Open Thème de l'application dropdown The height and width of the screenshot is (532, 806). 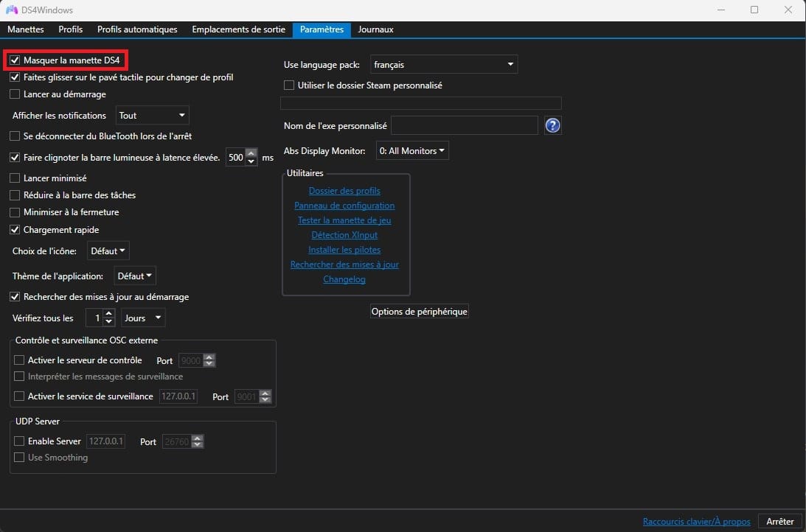(135, 276)
